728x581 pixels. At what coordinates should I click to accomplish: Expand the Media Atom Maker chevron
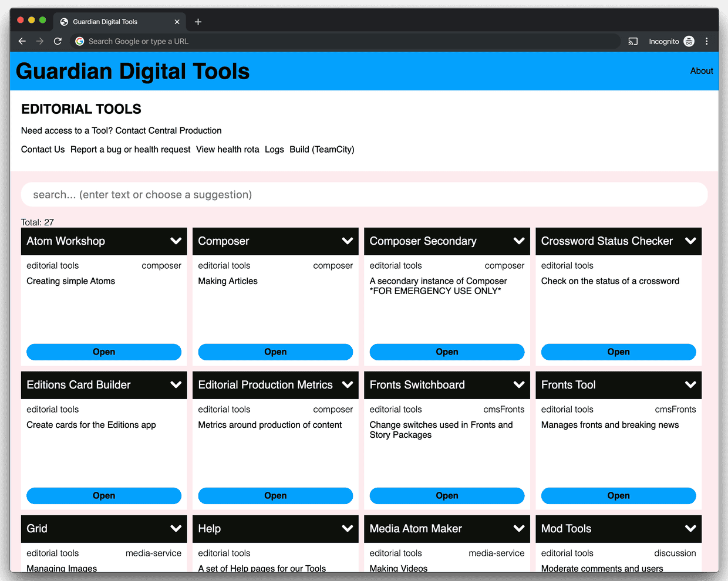(518, 529)
